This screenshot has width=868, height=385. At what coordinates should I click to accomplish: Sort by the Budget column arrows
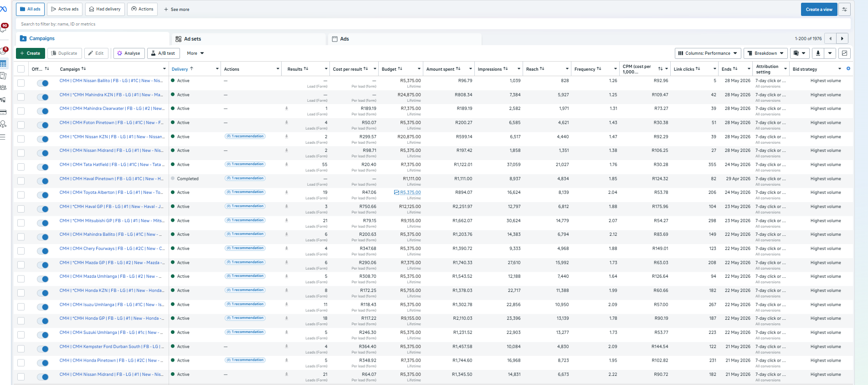(400, 69)
